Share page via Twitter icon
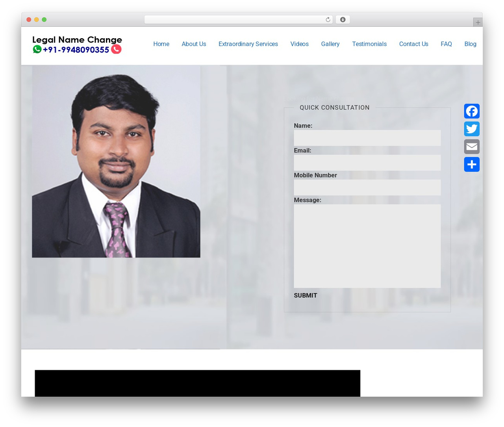The image size is (504, 427). 472,129
